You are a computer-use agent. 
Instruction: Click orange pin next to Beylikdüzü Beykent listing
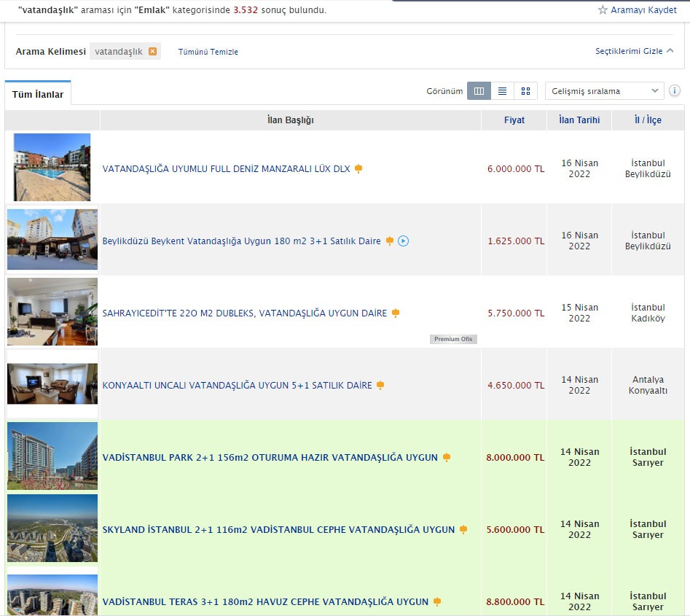389,241
